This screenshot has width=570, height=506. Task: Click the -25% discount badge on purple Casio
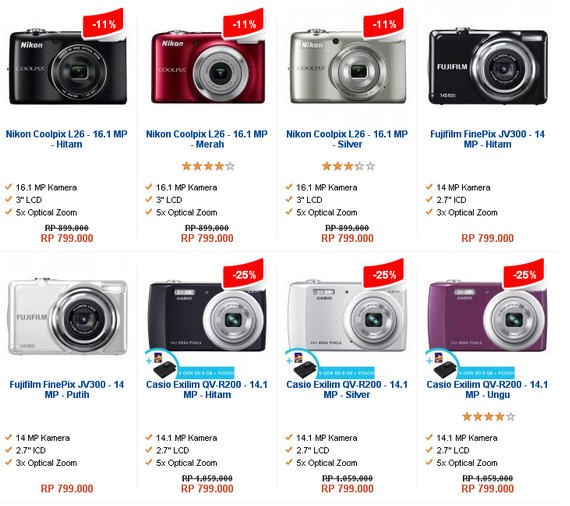pos(524,273)
